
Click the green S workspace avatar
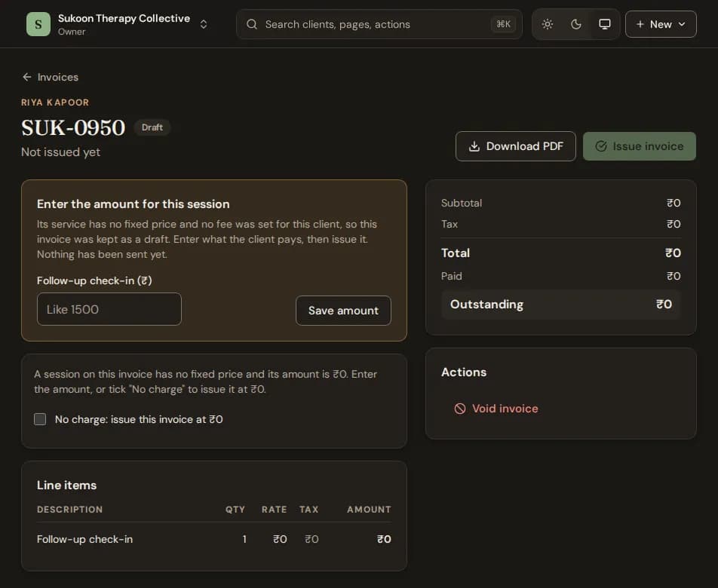tap(38, 24)
